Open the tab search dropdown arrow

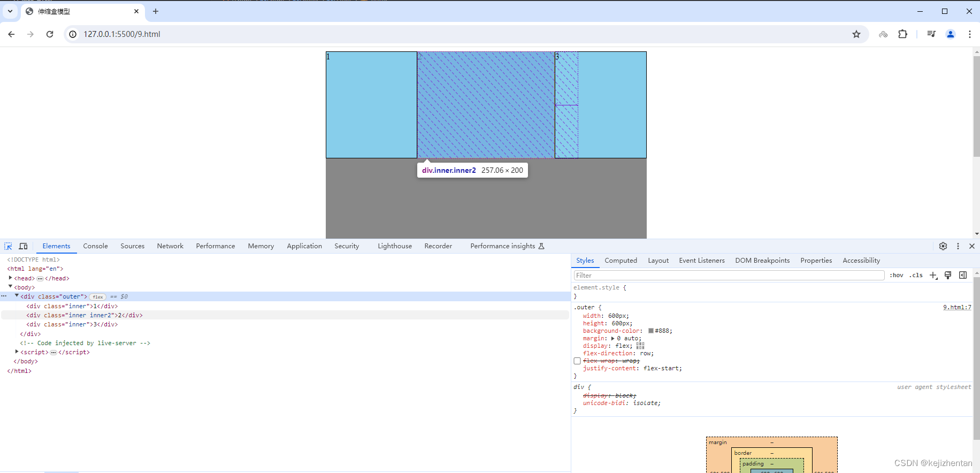click(10, 11)
